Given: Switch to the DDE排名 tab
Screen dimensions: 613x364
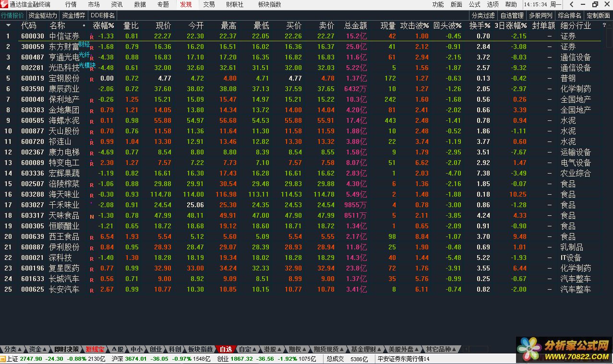Looking at the screenshot, I should pyautogui.click(x=103, y=15).
